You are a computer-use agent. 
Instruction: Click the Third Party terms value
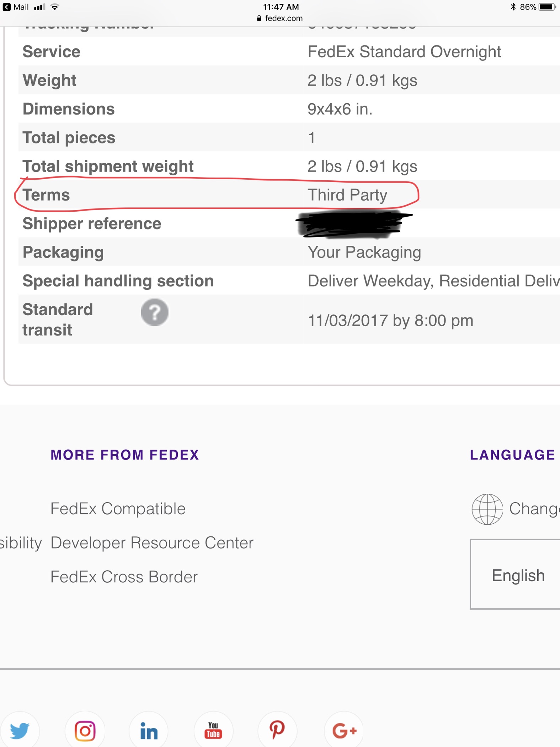click(x=347, y=195)
